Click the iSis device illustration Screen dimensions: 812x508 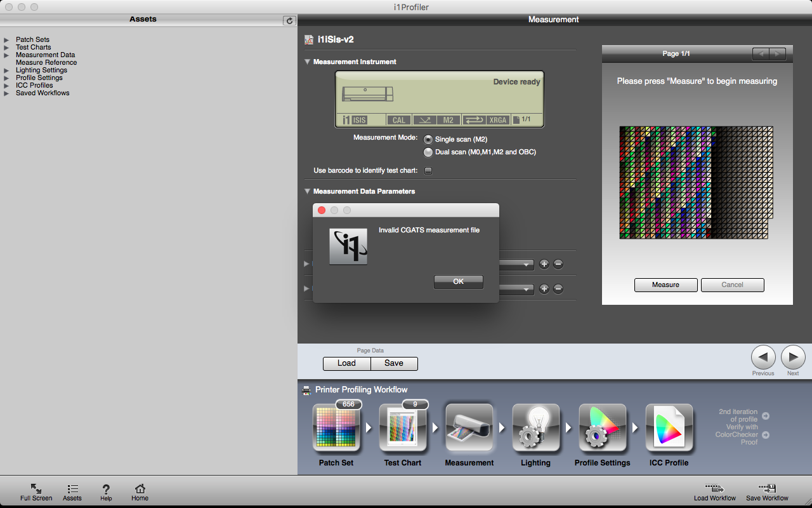368,94
